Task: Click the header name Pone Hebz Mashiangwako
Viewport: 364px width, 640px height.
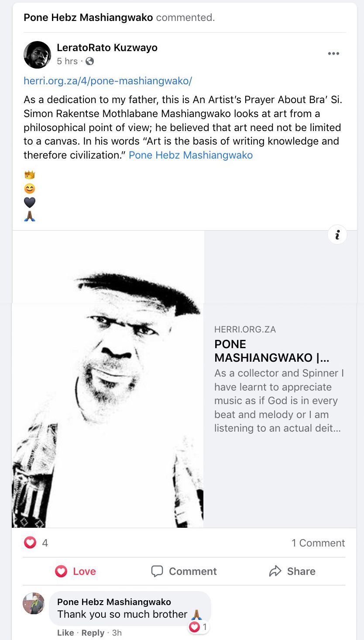Action: point(88,17)
